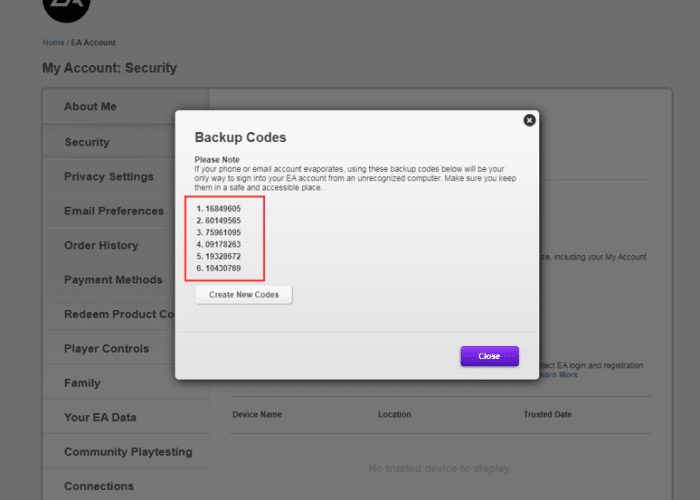Click the EA logo at top left
700x500 pixels.
[x=66, y=9]
